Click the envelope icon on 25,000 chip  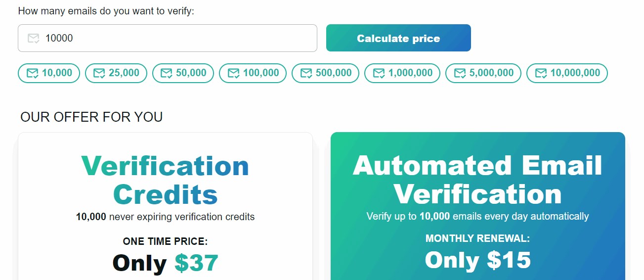click(99, 73)
